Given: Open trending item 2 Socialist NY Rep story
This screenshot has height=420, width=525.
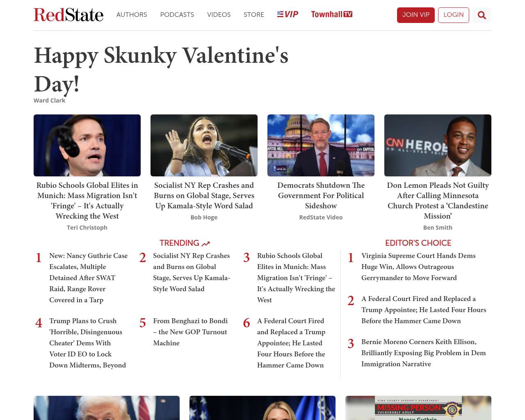Looking at the screenshot, I should (192, 272).
